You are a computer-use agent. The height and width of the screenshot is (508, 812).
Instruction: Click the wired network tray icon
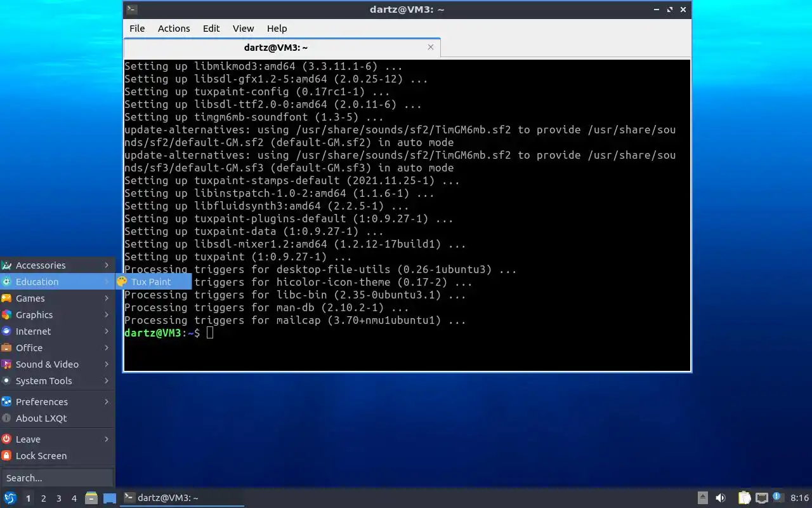click(x=762, y=498)
